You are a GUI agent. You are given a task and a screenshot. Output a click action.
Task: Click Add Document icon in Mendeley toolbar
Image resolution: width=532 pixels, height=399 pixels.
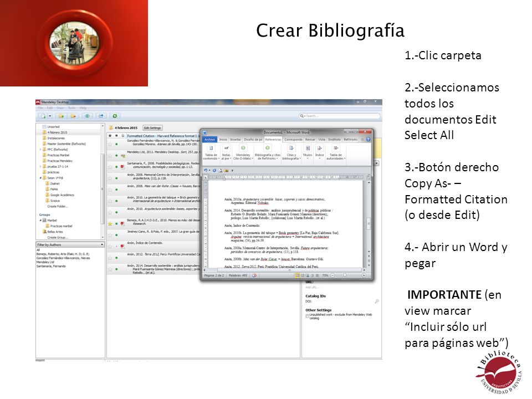pos(43,116)
